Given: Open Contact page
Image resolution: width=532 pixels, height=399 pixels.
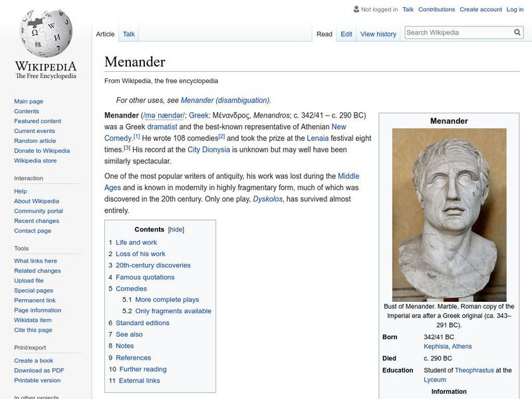Looking at the screenshot, I should coord(33,231).
